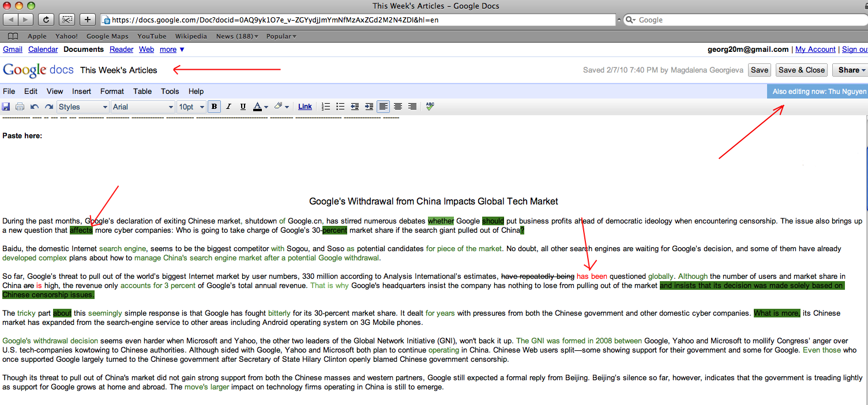Click the Sign out link
Viewport: 868px width, 405px height.
855,50
